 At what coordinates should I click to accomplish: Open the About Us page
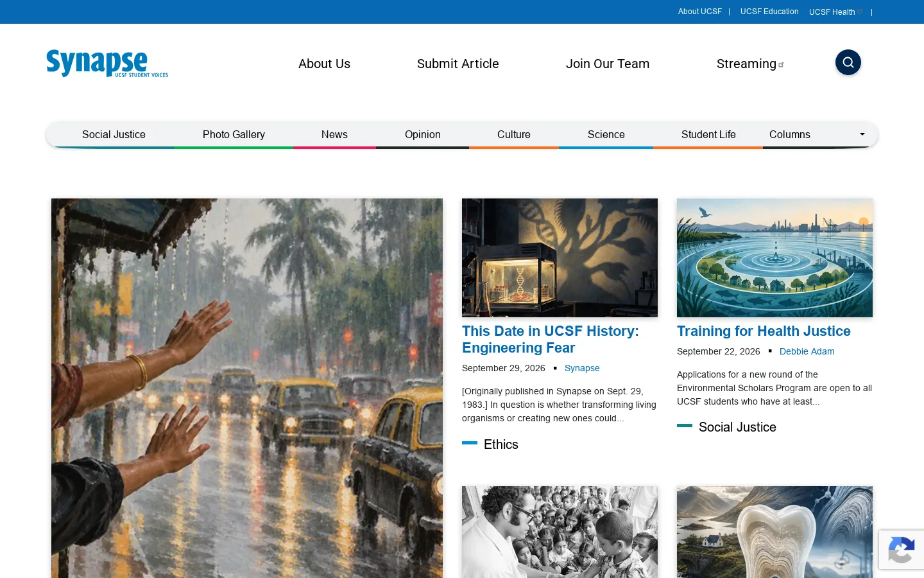coord(324,64)
